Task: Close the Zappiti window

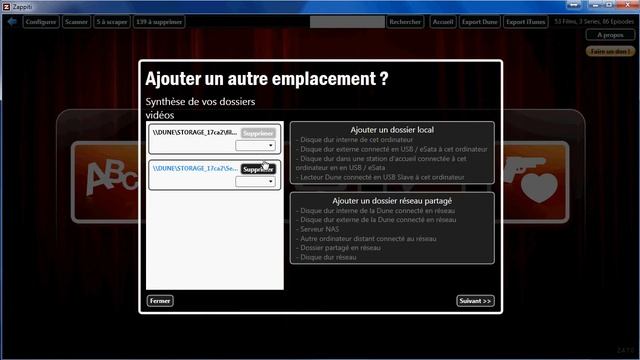Action: [628, 5]
